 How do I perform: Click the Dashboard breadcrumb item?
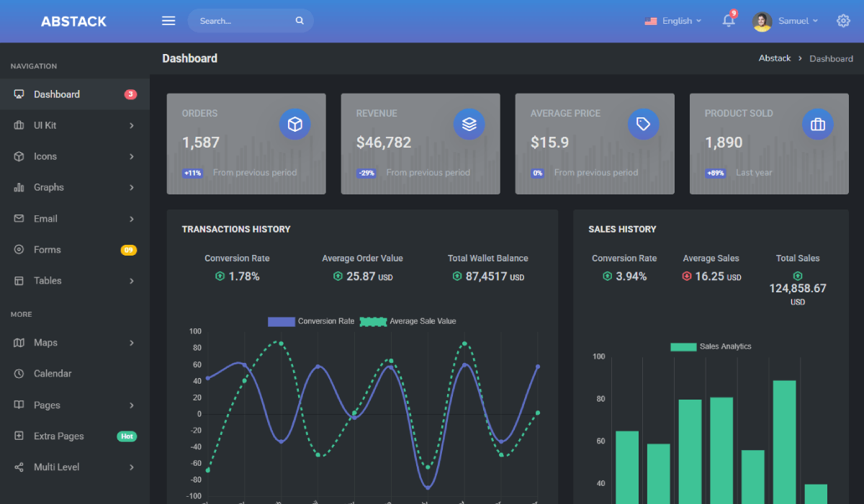point(831,58)
